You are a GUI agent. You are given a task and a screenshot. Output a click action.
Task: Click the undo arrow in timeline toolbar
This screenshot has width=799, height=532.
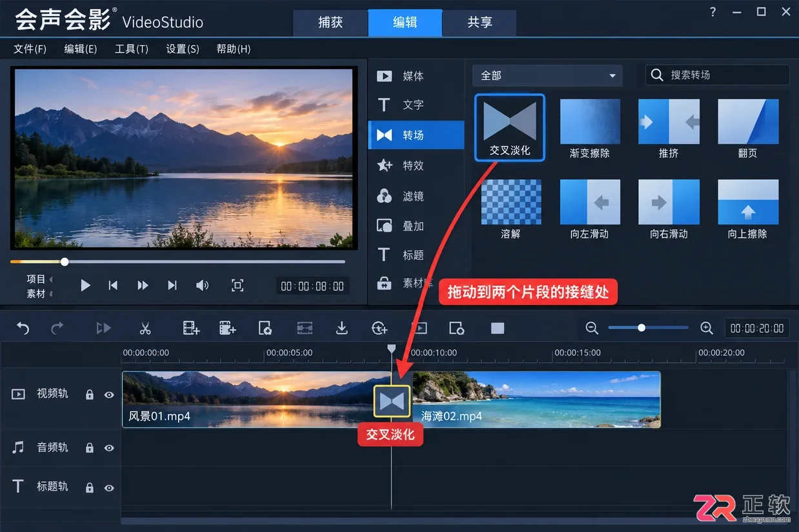pos(23,328)
